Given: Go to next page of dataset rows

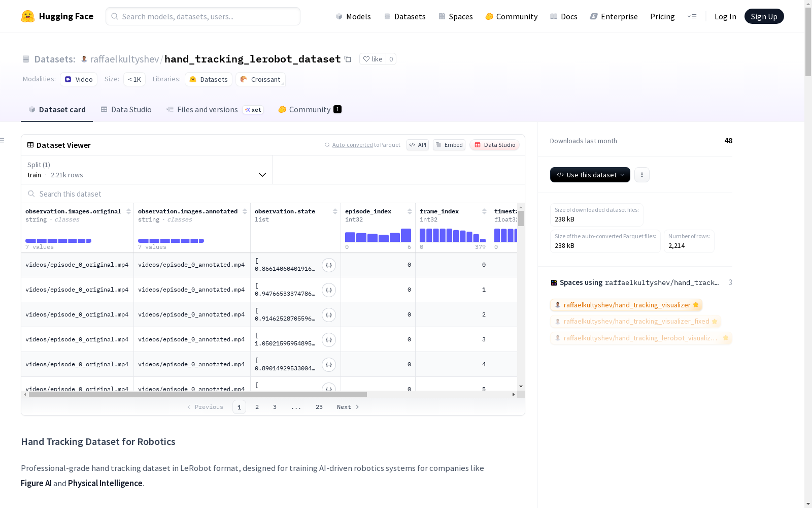Looking at the screenshot, I should (348, 407).
